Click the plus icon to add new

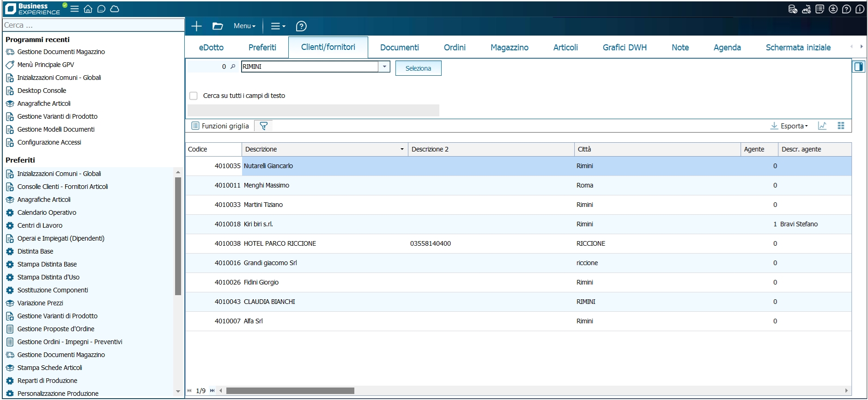coord(196,26)
